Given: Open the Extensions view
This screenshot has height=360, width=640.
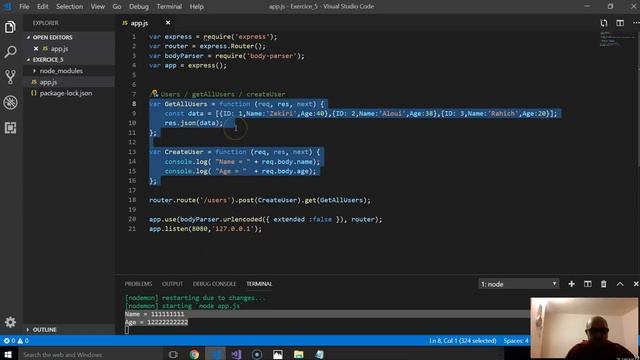Looking at the screenshot, I should (10, 128).
